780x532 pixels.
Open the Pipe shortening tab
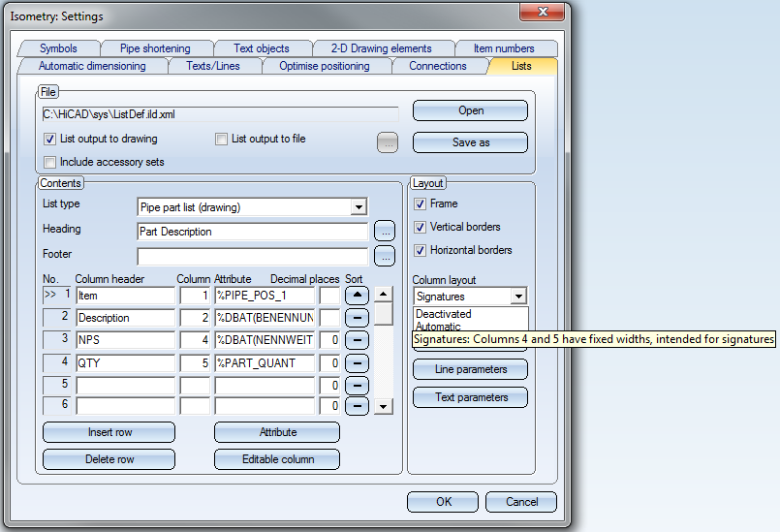pos(155,48)
